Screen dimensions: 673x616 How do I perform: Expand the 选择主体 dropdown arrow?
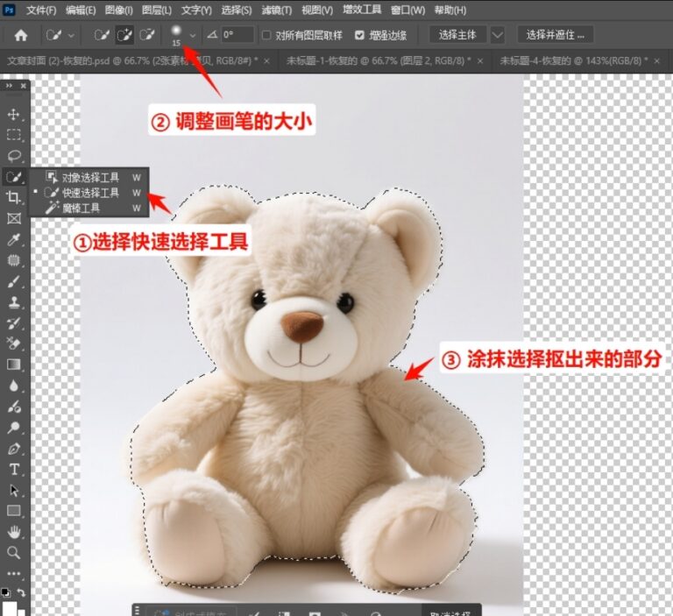tap(498, 35)
